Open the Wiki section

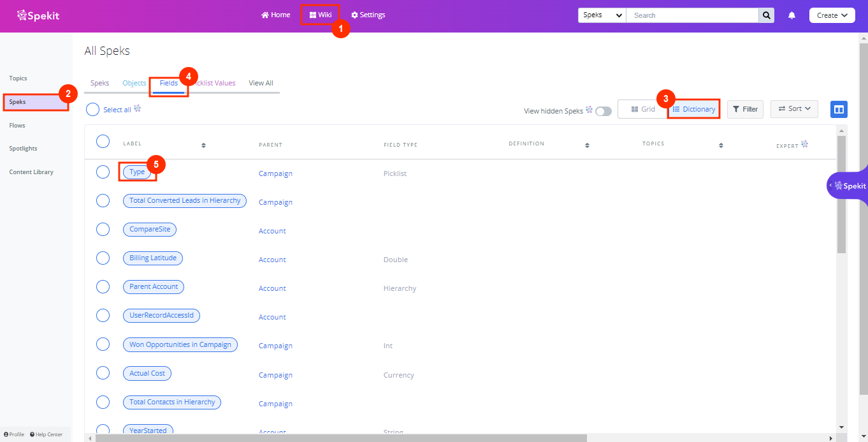(x=321, y=15)
